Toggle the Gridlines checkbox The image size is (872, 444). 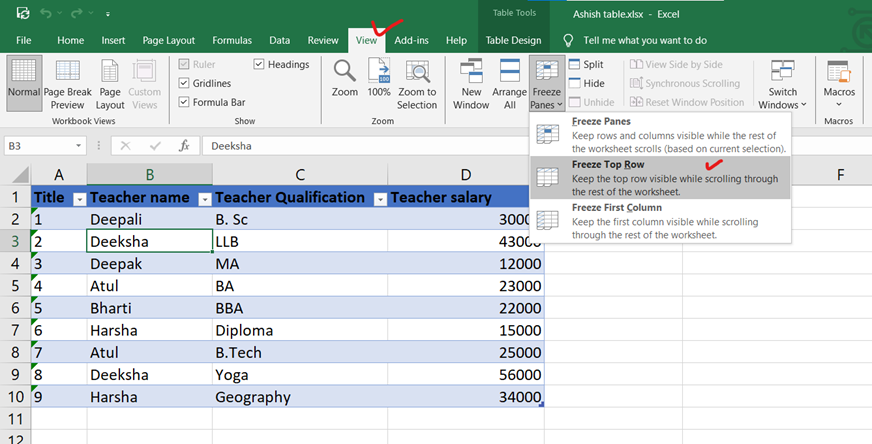click(184, 83)
